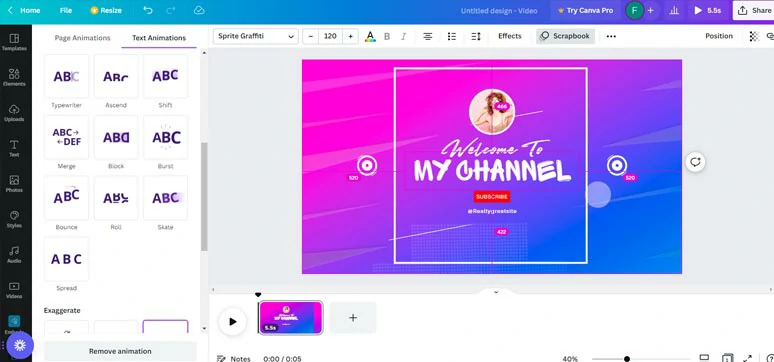The width and height of the screenshot is (774, 362).
Task: Open the Audio sidebar panel
Action: tap(14, 254)
